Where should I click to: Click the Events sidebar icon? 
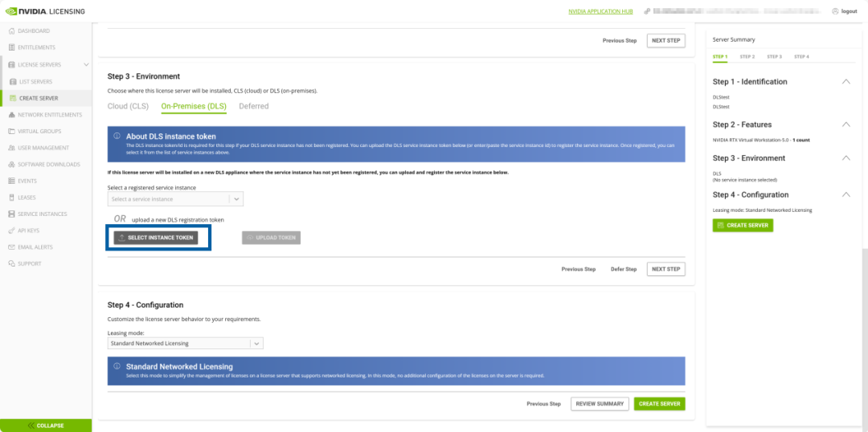point(11,181)
